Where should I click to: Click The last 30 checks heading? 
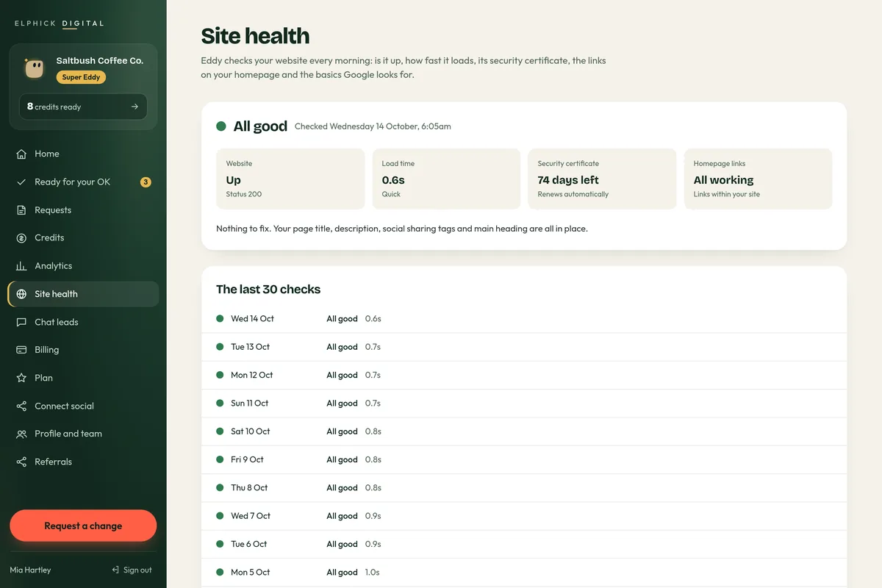click(268, 290)
